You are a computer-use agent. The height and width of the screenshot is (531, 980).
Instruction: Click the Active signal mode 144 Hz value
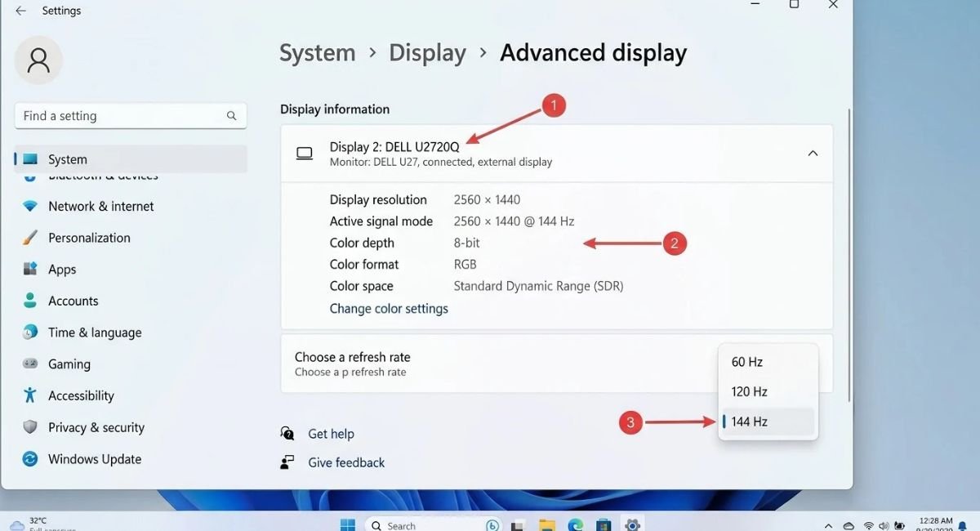(514, 221)
